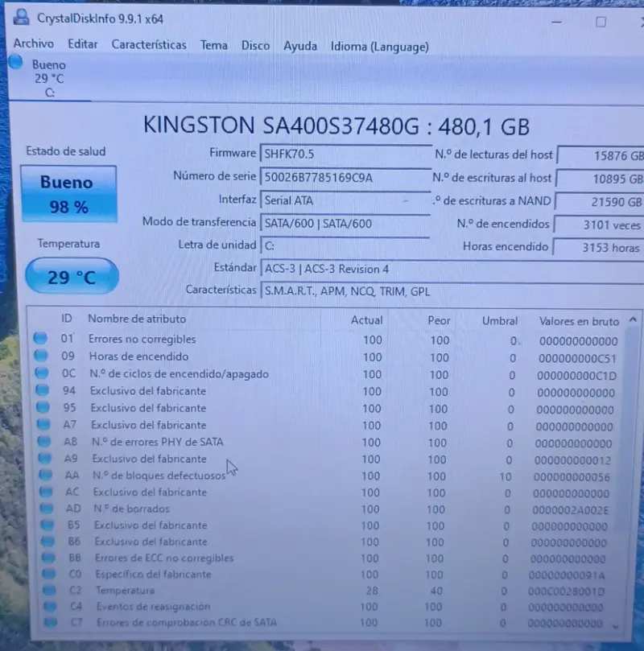Click the Actual column header
Image resolution: width=644 pixels, height=651 pixels.
click(366, 320)
